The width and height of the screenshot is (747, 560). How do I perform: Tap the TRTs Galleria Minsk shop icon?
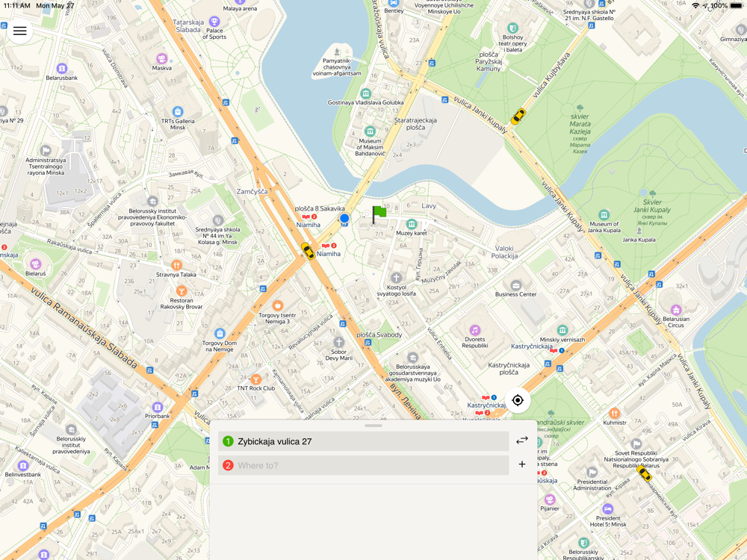(178, 112)
